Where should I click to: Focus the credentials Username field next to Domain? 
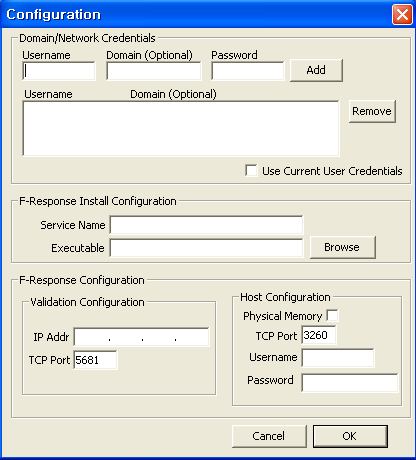point(59,71)
